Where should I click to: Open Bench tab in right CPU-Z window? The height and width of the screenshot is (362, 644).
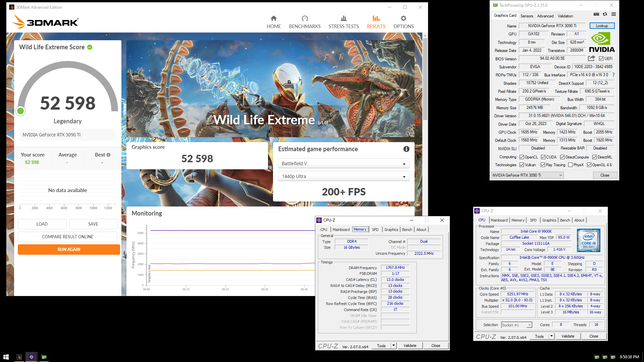565,220
